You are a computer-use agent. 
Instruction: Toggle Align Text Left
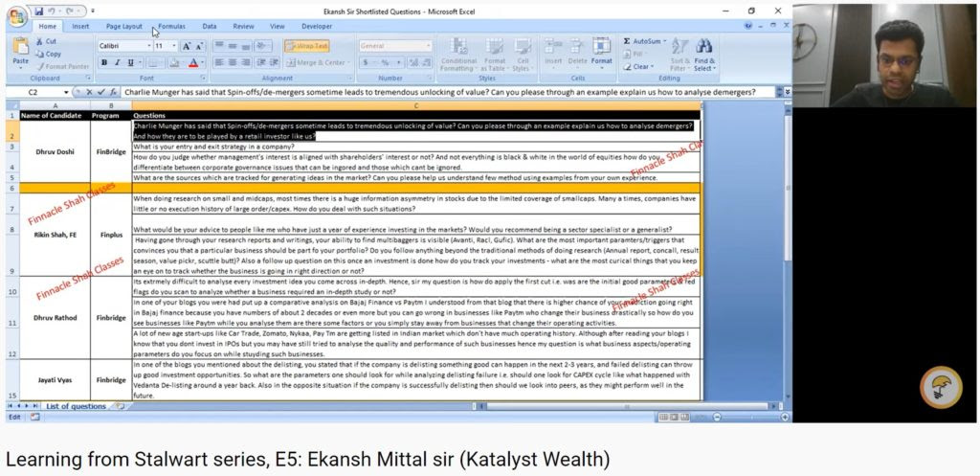click(219, 62)
